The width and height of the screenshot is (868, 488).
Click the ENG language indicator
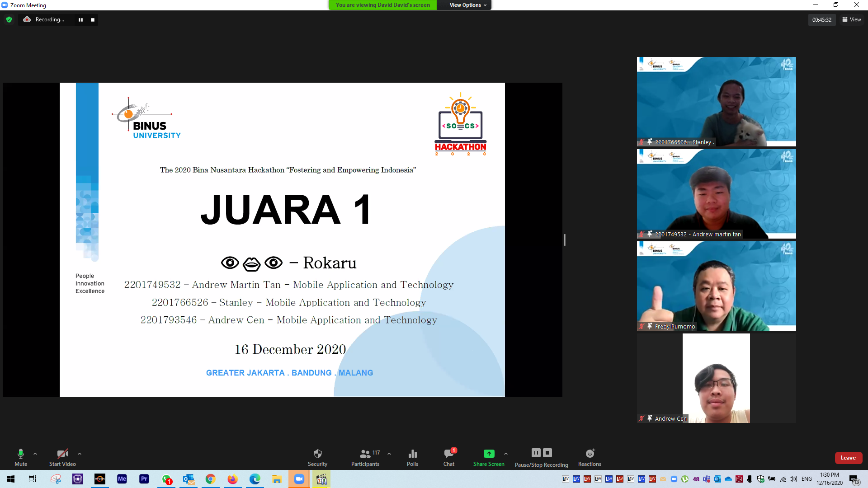click(807, 479)
